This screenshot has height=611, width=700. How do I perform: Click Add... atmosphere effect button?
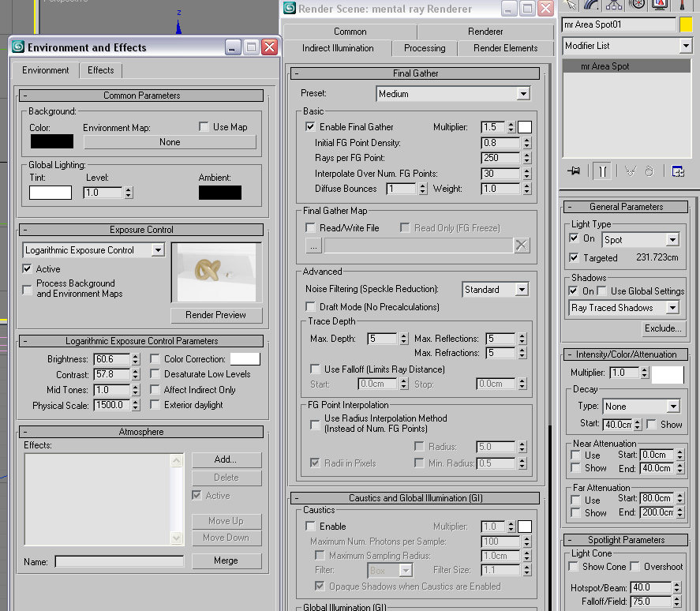[x=226, y=459]
